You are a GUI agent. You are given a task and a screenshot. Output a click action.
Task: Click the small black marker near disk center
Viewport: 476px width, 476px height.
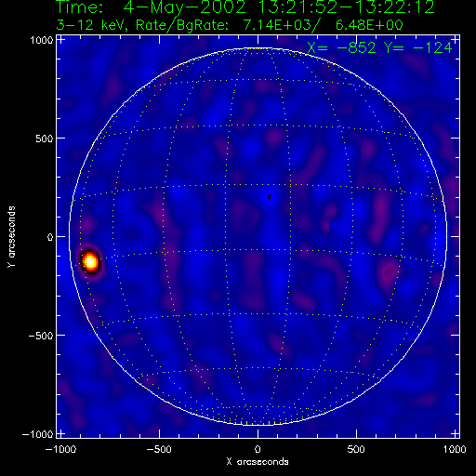pos(270,196)
